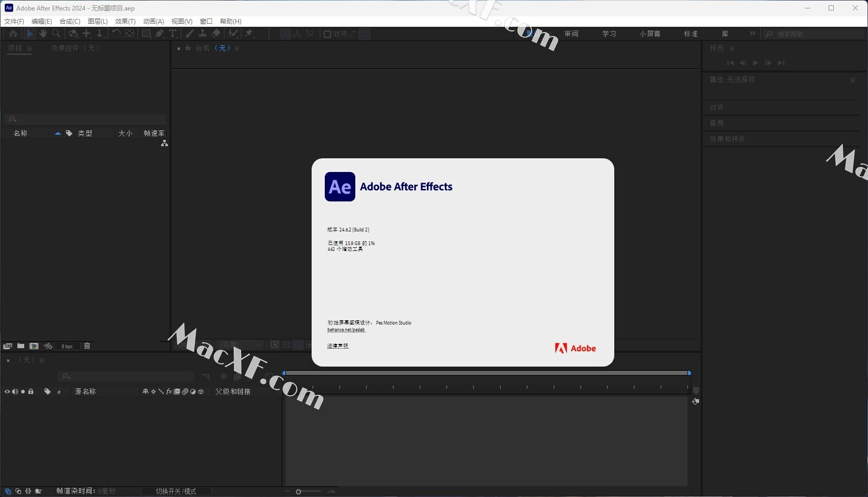
Task: Click the 8 bpc color depth button
Action: pos(67,346)
